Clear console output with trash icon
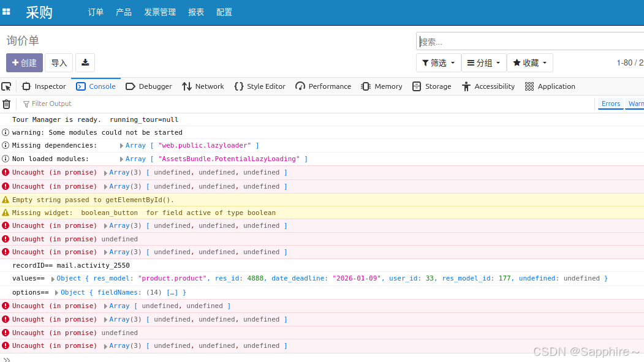 click(x=7, y=104)
